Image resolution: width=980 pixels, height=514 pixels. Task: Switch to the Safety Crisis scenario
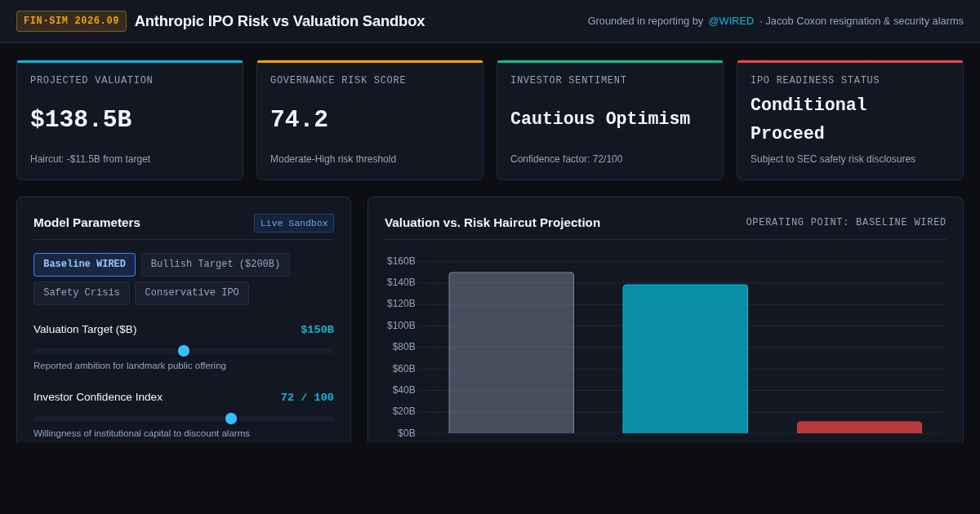82,293
